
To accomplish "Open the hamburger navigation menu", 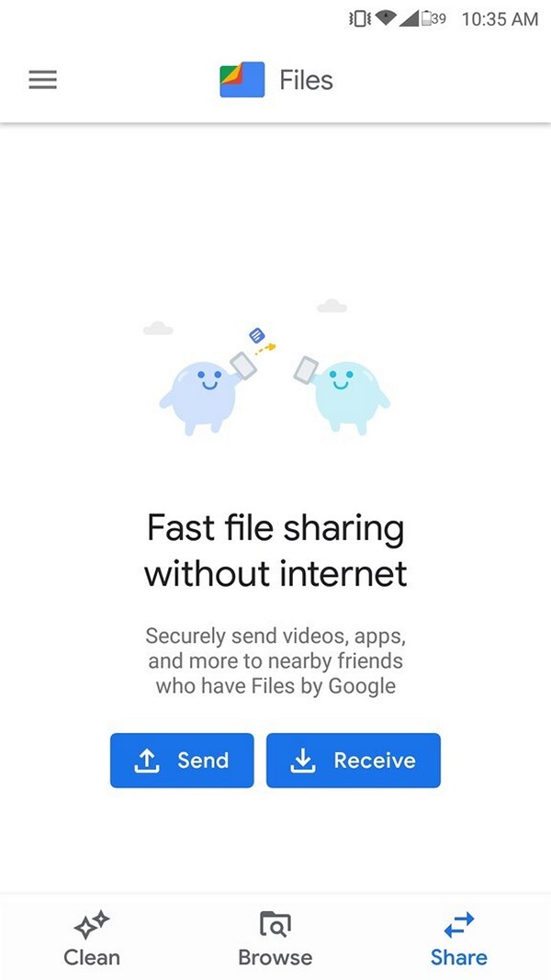I will coord(42,80).
